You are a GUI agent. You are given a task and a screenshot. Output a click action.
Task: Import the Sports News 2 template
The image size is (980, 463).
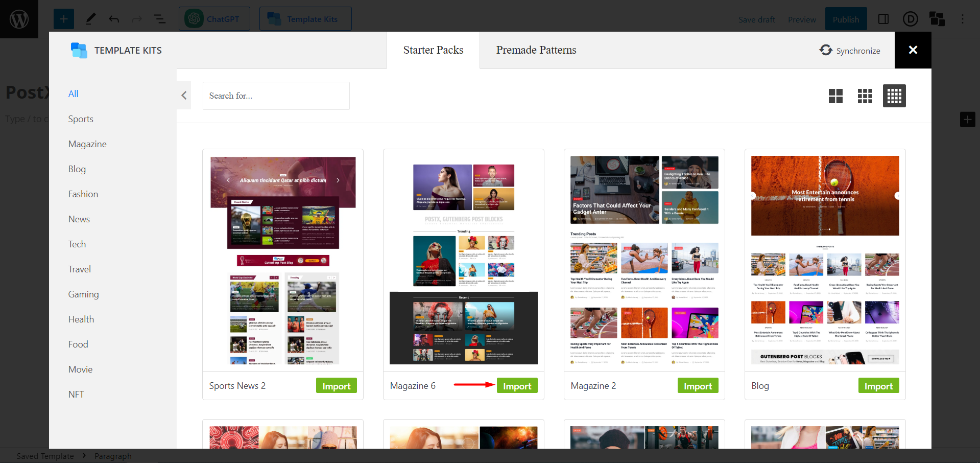point(336,386)
